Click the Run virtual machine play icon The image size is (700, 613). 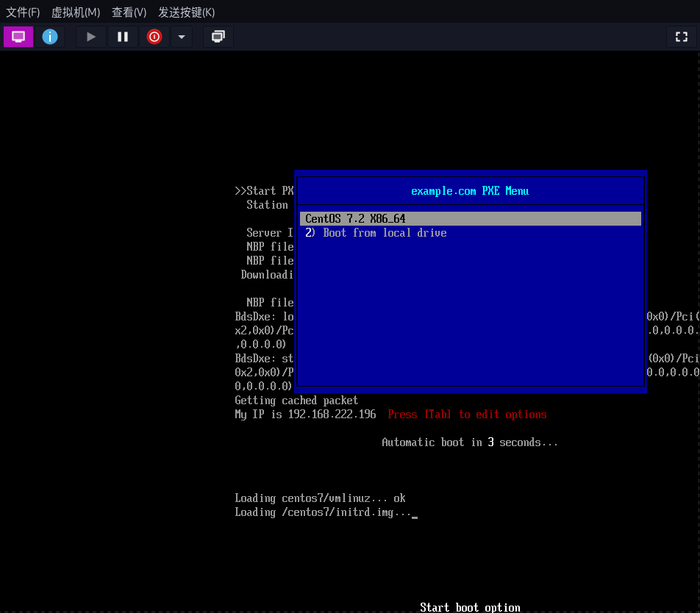tap(91, 37)
